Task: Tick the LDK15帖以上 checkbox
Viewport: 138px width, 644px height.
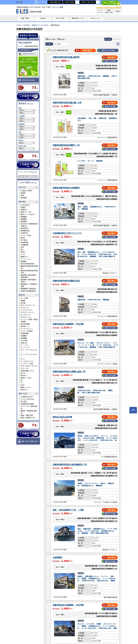Action: (x=20, y=205)
